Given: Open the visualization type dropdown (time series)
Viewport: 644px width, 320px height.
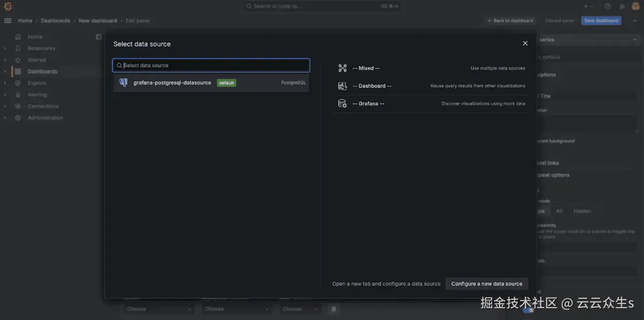Looking at the screenshot, I should coord(588,40).
